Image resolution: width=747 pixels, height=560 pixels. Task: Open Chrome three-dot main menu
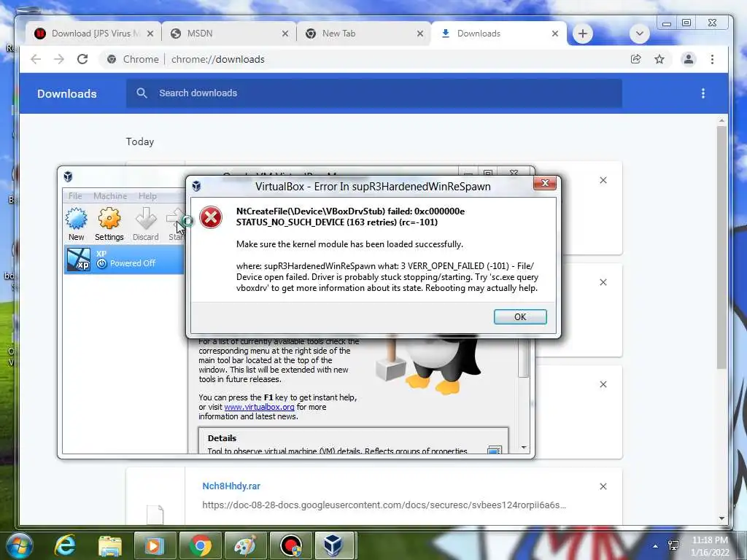[x=712, y=59]
